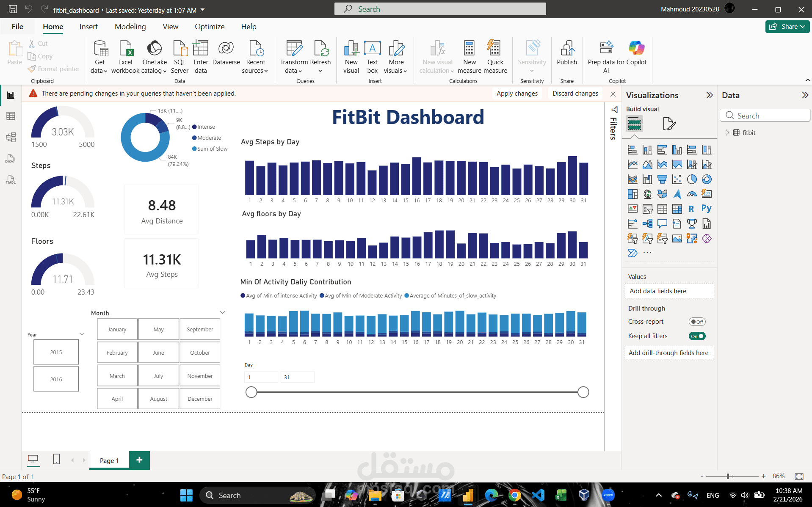Select the Stacked bar chart visual
The height and width of the screenshot is (507, 812).
(x=632, y=150)
